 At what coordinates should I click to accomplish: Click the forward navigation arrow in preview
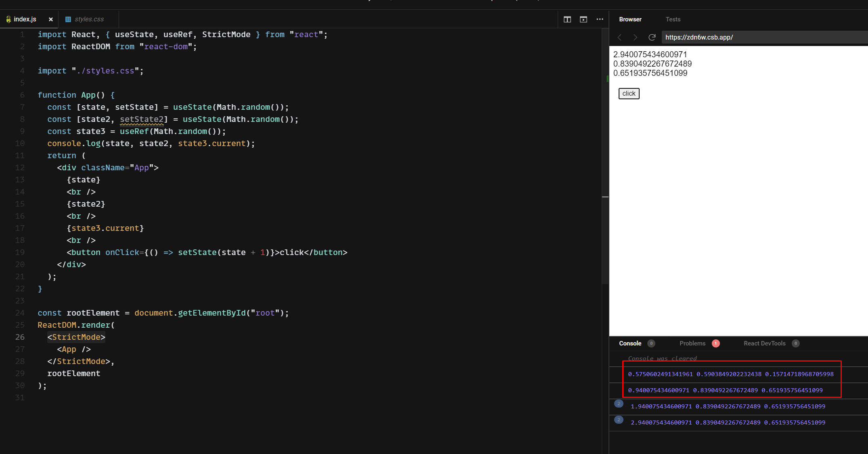tap(635, 37)
